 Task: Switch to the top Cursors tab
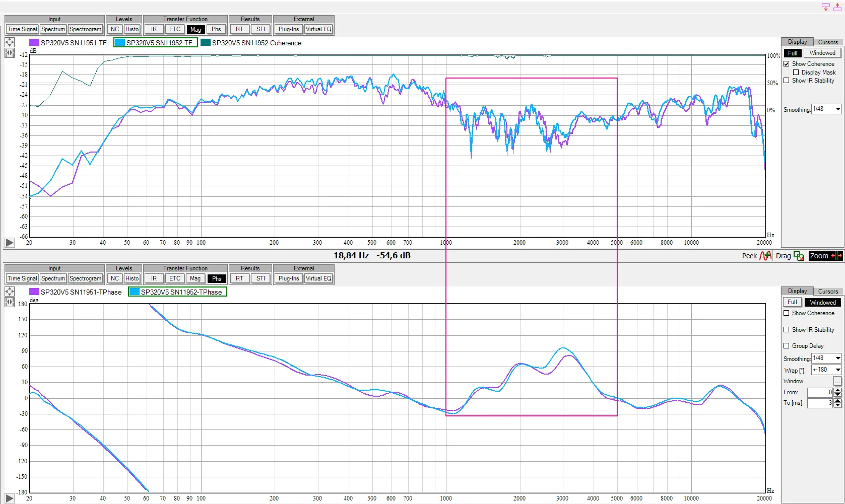click(828, 42)
